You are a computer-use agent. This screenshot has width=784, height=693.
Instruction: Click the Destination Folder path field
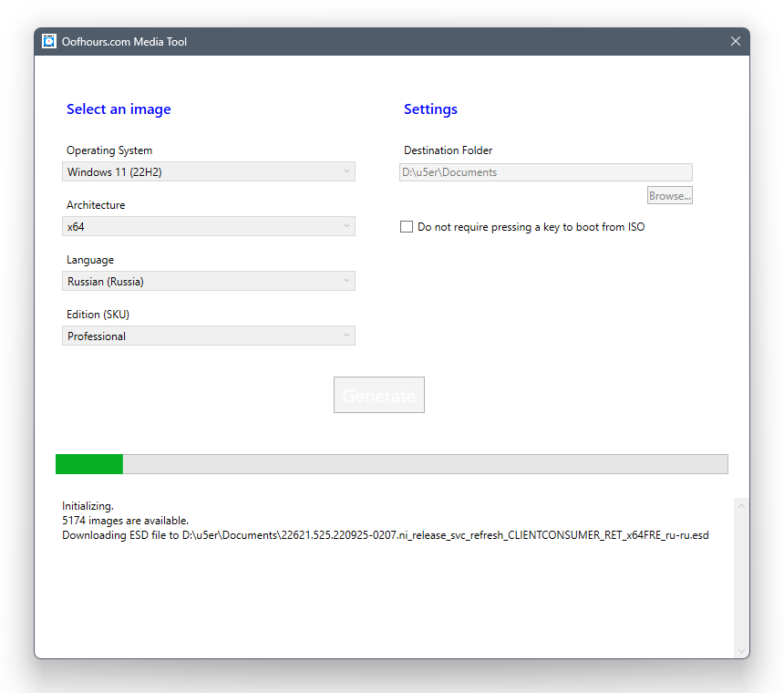pos(546,172)
